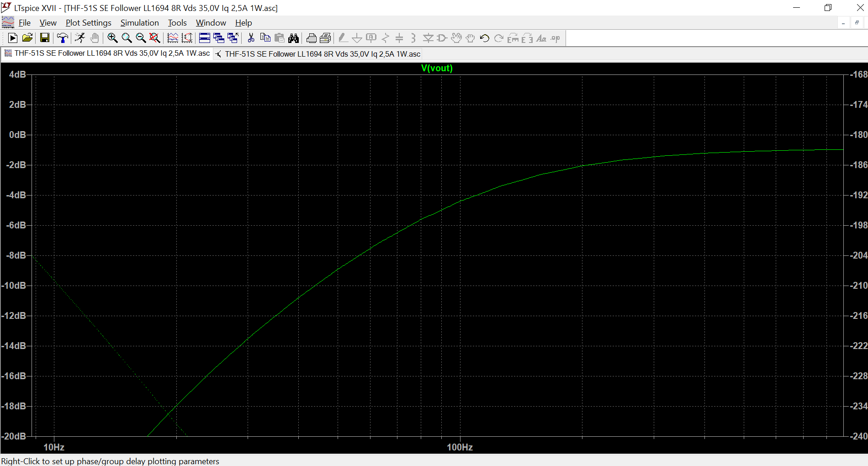868x466 pixels.
Task: Cascade windows using the toolbar icon
Action: click(219, 38)
